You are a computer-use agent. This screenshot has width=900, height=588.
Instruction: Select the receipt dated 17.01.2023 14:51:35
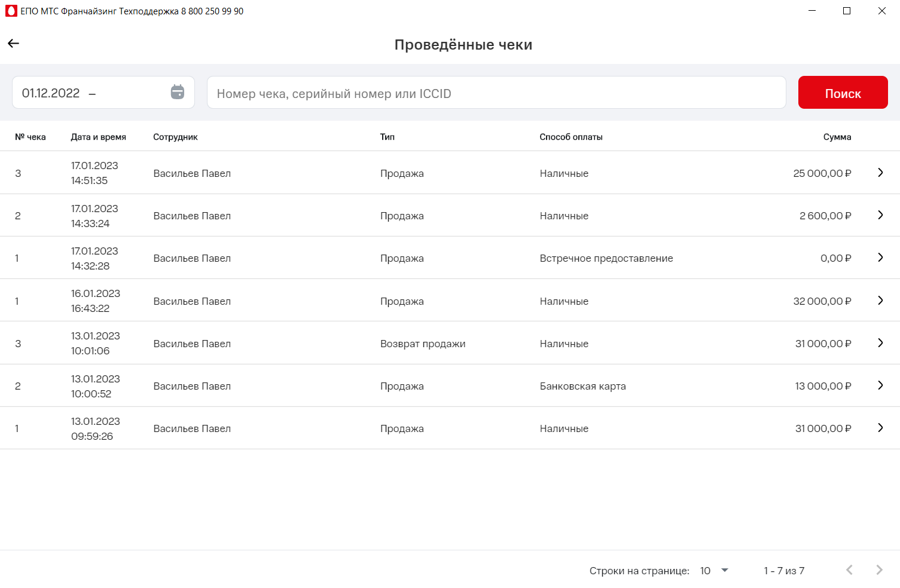point(450,173)
